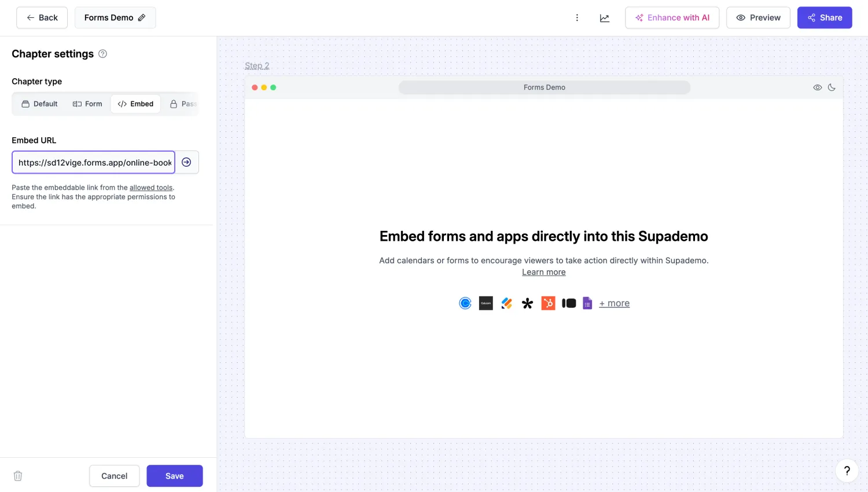Save the chapter settings
This screenshot has width=868, height=492.
[174, 475]
